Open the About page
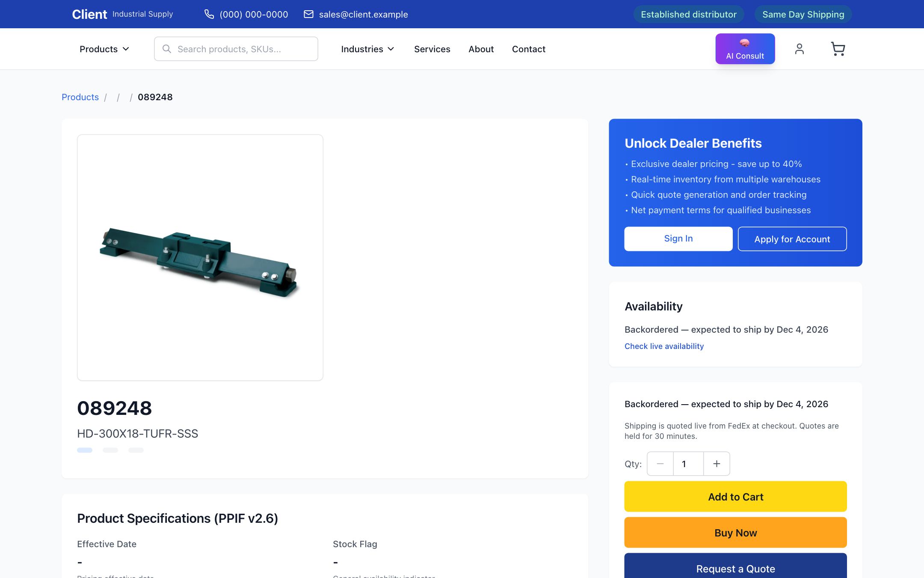The image size is (924, 578). (x=481, y=49)
